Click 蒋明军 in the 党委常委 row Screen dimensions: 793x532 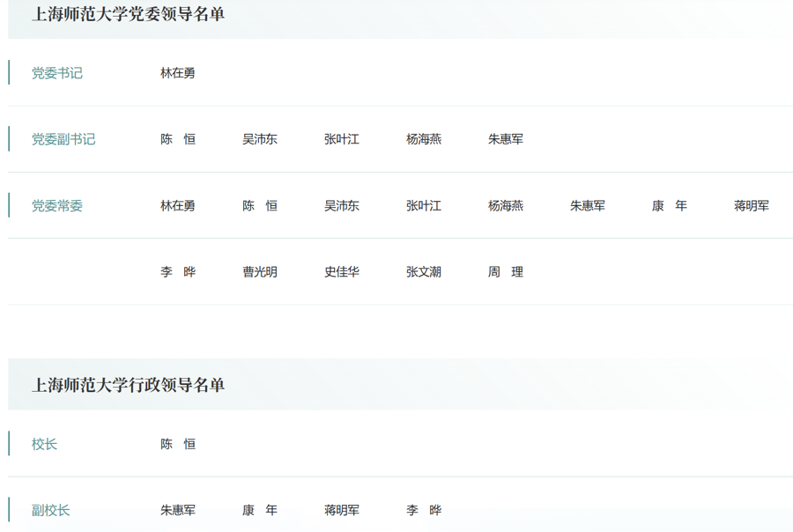point(751,205)
